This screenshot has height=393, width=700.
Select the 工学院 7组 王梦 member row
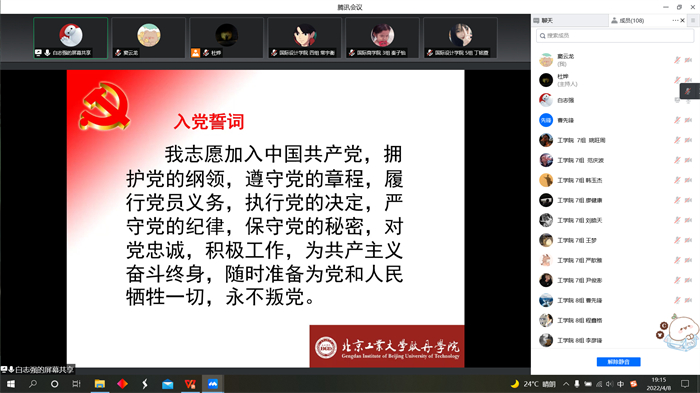click(x=615, y=240)
